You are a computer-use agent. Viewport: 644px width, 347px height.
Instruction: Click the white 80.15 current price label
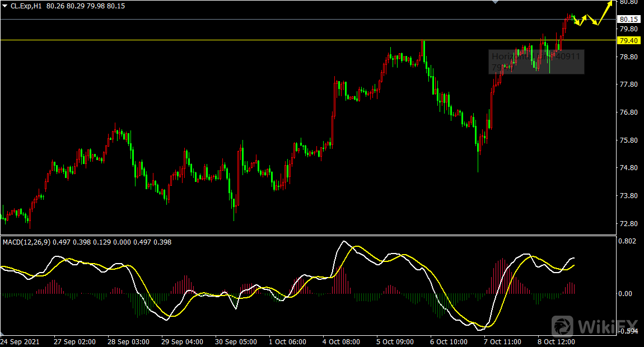pyautogui.click(x=628, y=20)
